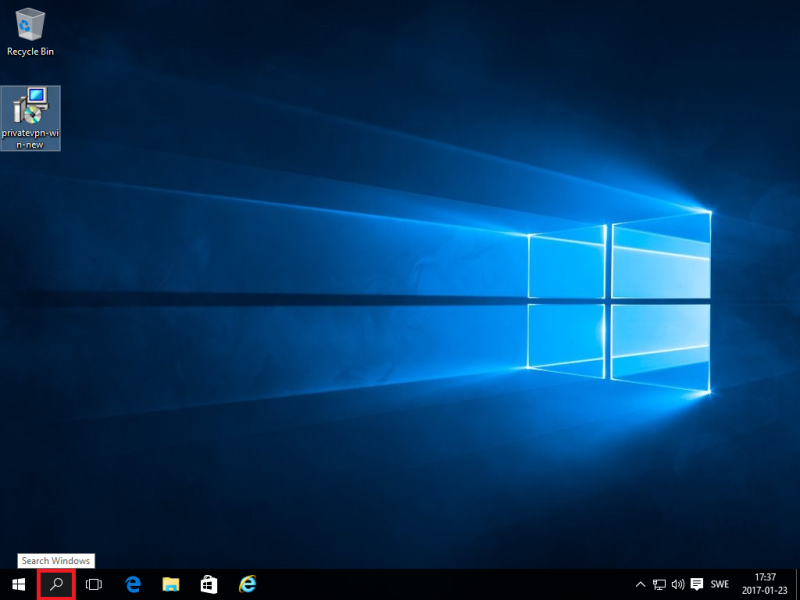Launch Internet Explorer from the taskbar
The width and height of the screenshot is (800, 600).
(x=247, y=584)
